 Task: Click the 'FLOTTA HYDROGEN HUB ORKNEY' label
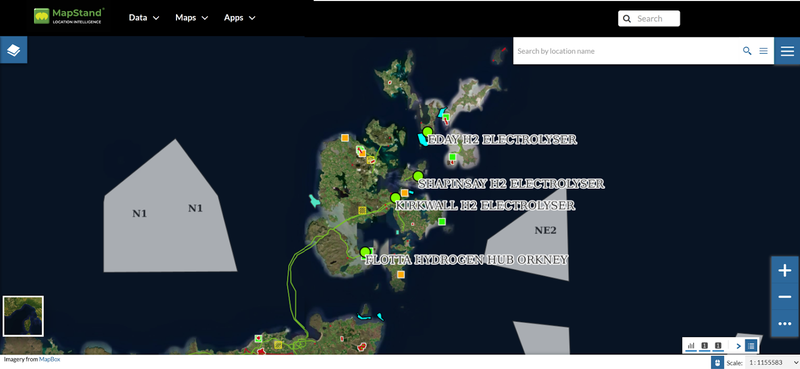tap(466, 259)
